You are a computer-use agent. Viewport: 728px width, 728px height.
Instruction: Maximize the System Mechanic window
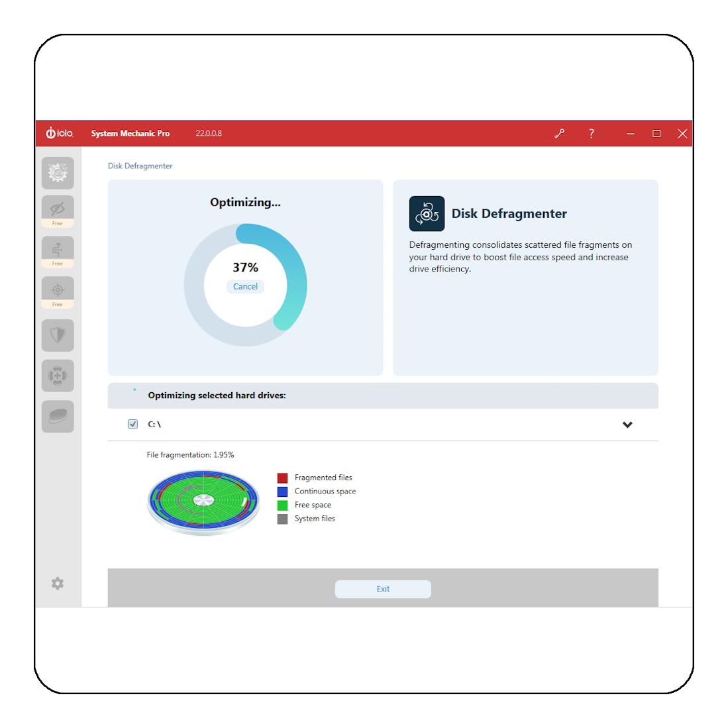tap(656, 134)
